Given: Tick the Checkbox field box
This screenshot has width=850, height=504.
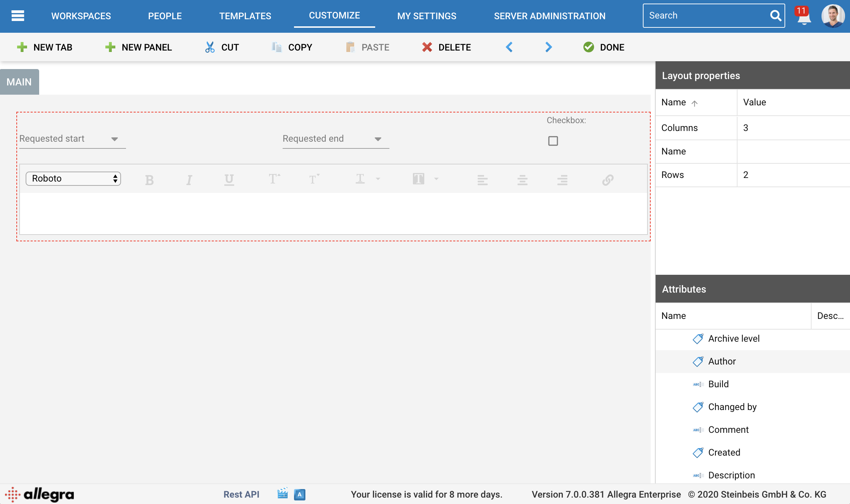Looking at the screenshot, I should click(553, 141).
